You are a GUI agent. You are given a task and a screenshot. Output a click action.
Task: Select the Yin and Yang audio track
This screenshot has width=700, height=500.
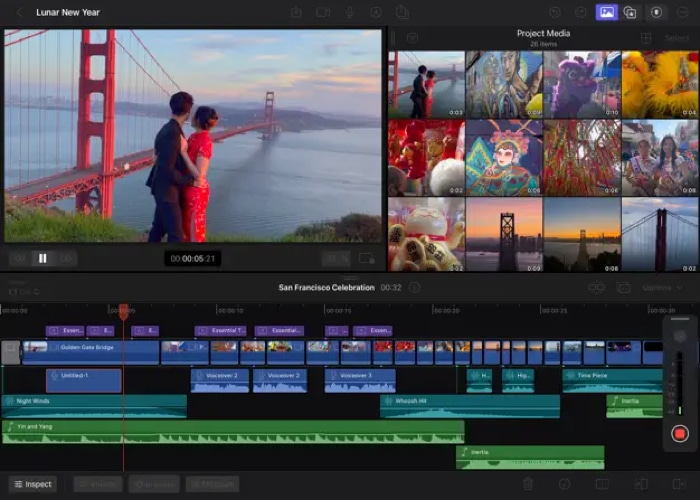(x=232, y=431)
